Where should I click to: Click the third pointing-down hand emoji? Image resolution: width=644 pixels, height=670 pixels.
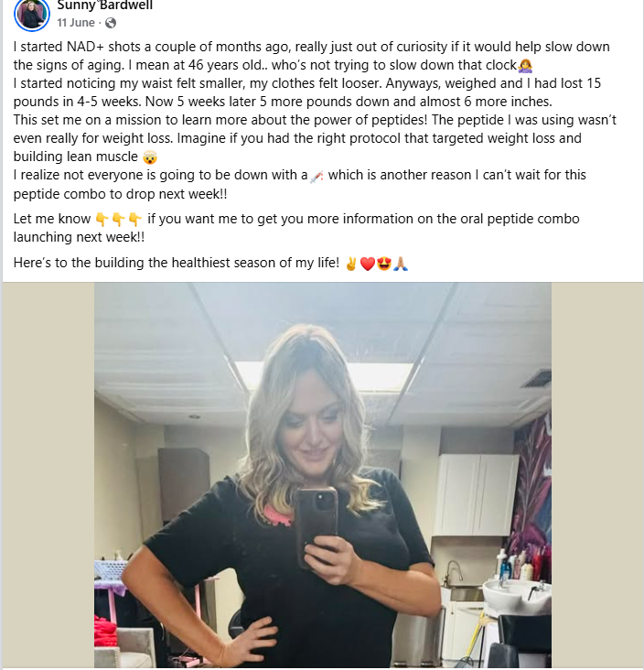(134, 220)
